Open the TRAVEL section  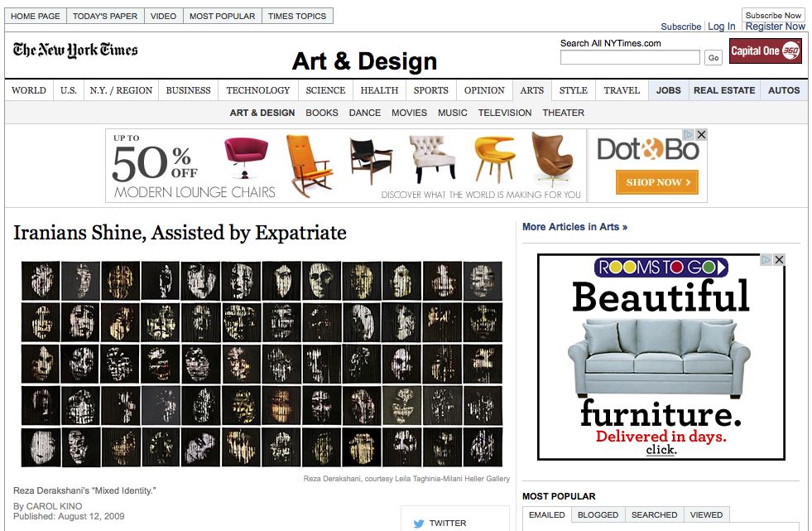[622, 90]
